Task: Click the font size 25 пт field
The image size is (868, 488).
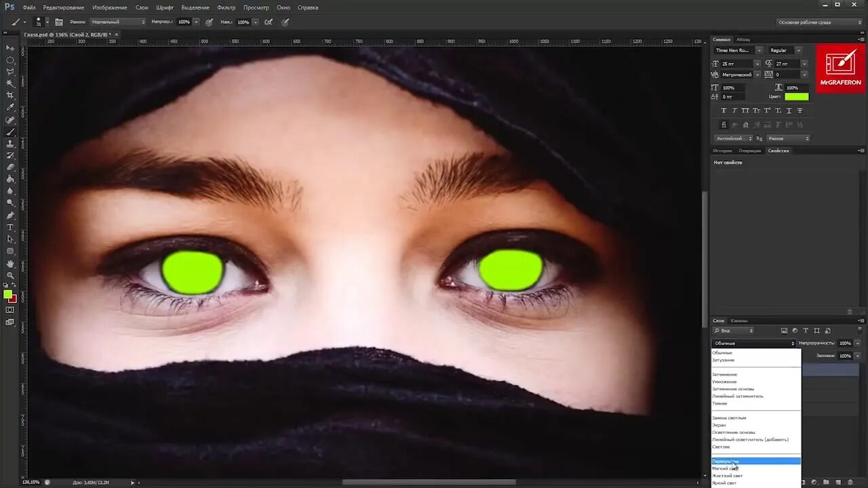Action: [736, 64]
